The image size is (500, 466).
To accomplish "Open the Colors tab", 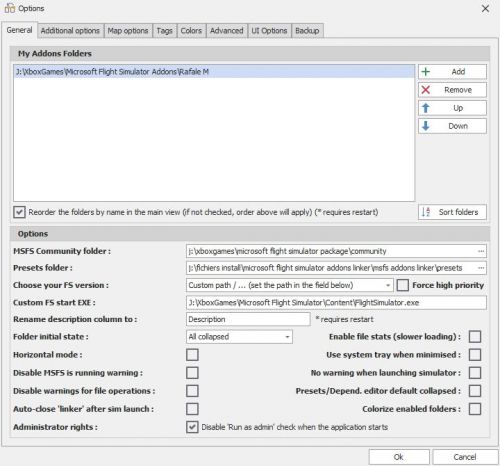I will (191, 31).
